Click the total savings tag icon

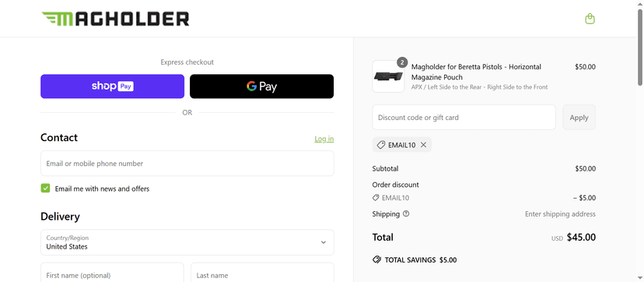tap(376, 260)
